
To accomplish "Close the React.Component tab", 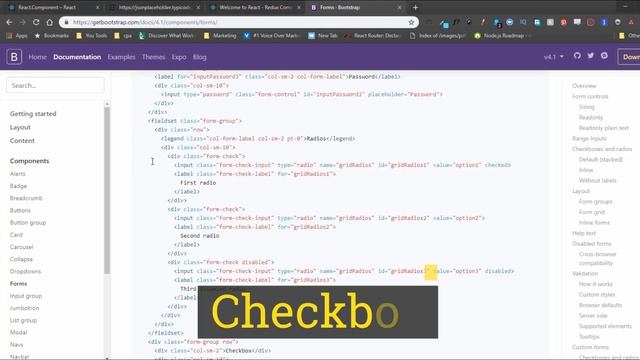I will [97, 7].
